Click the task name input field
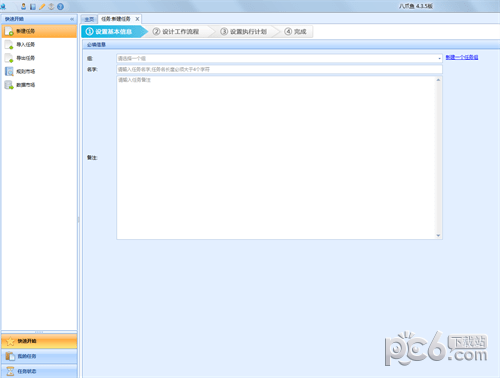 (279, 69)
